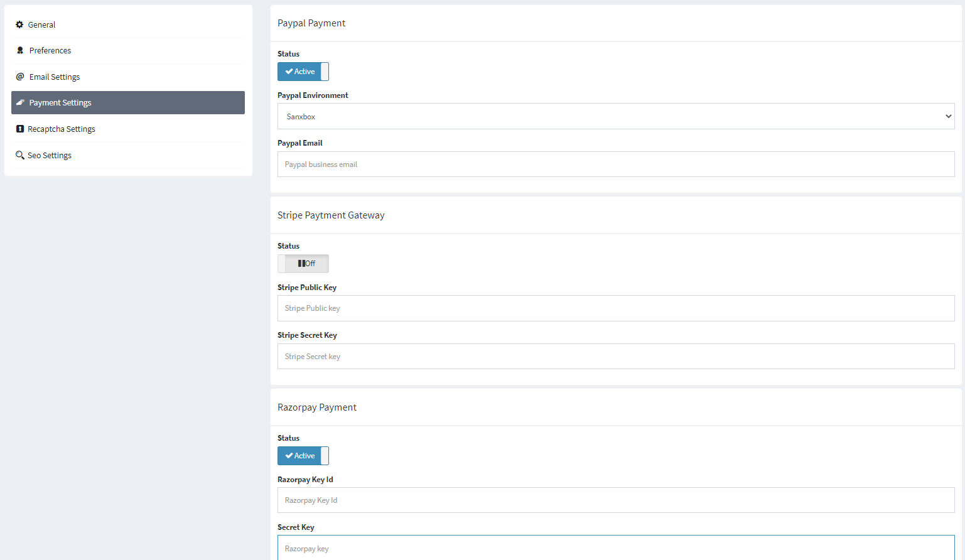Click the Preferences badge icon
The width and height of the screenshot is (965, 560).
pyautogui.click(x=20, y=50)
